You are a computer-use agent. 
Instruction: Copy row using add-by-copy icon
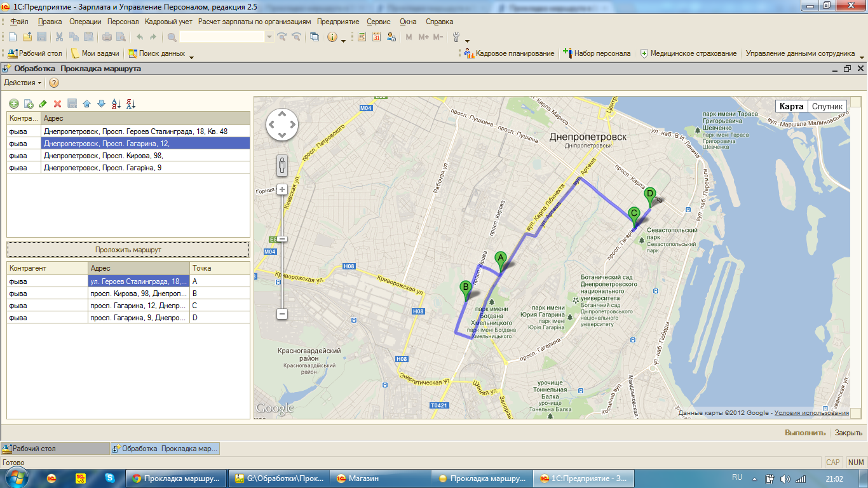point(29,104)
